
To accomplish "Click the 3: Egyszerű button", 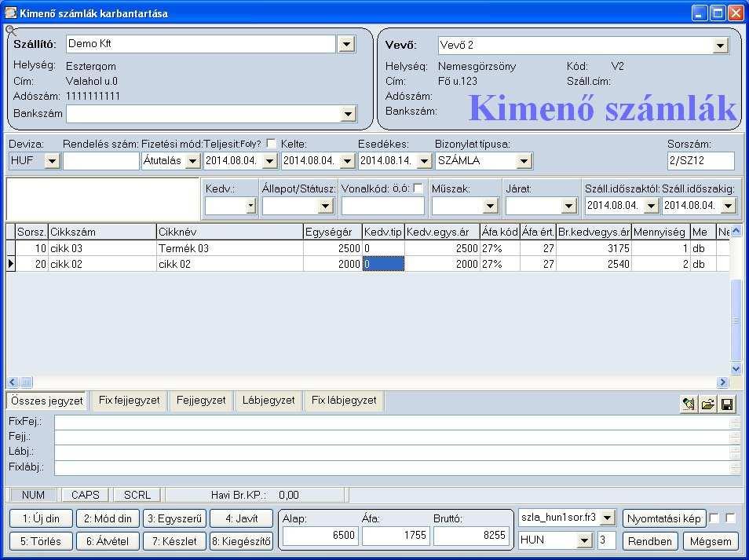I will point(174,518).
